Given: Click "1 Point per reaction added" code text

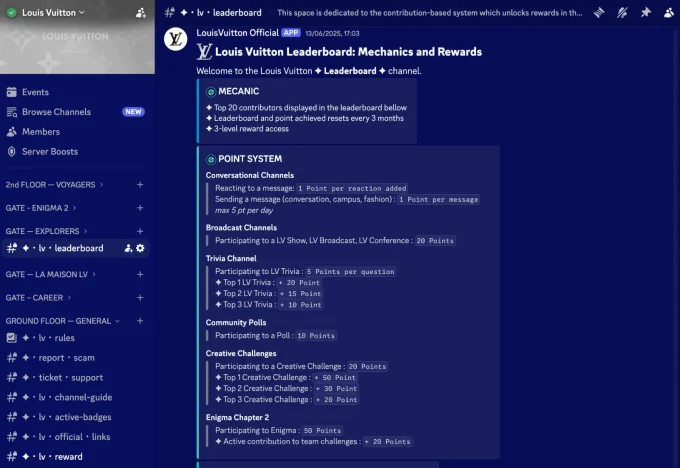Looking at the screenshot, I should pos(352,188).
